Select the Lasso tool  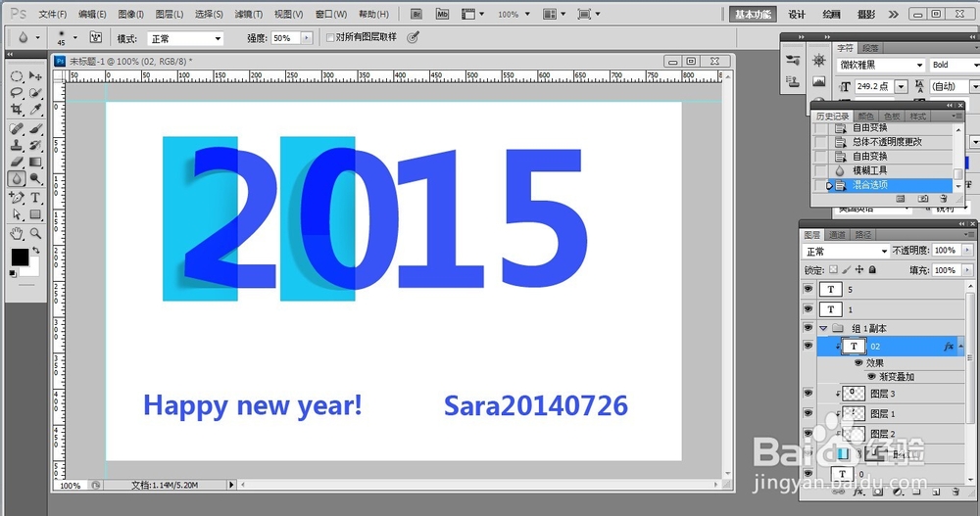[x=17, y=93]
